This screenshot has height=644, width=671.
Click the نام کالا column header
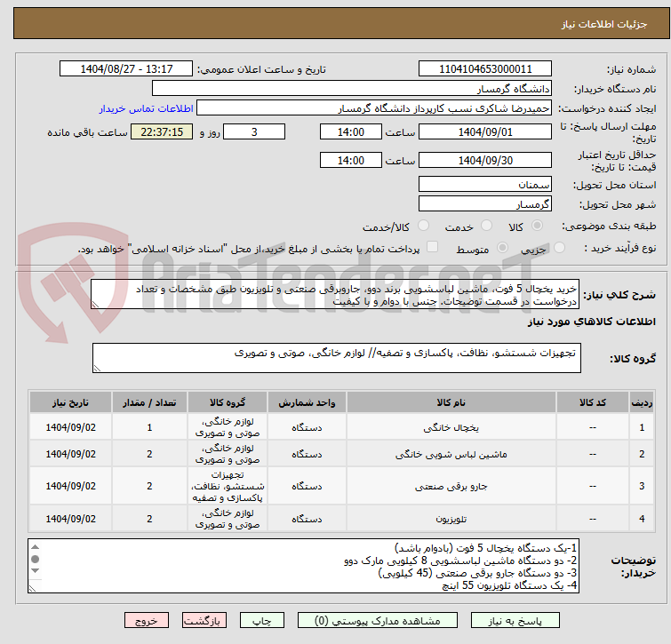(x=451, y=402)
